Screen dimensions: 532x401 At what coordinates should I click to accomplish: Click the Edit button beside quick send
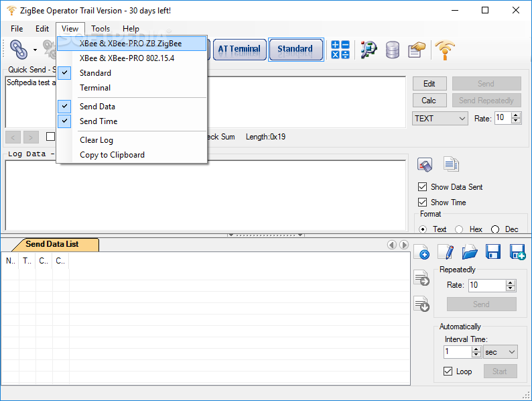pos(429,84)
